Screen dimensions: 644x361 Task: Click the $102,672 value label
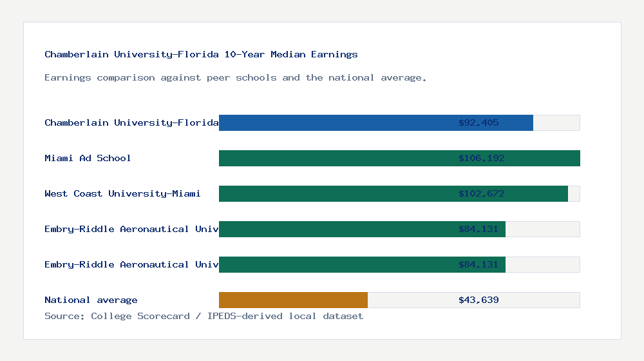[x=481, y=193]
